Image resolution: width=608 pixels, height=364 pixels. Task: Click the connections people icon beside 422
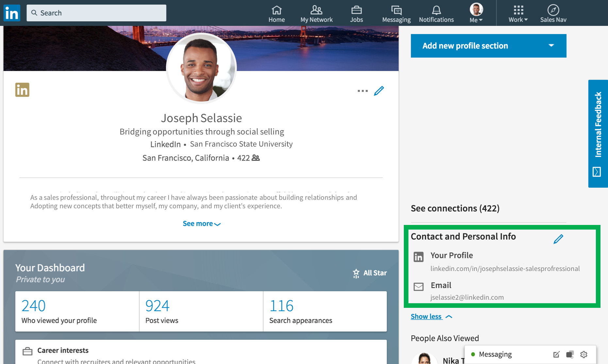[x=255, y=158]
